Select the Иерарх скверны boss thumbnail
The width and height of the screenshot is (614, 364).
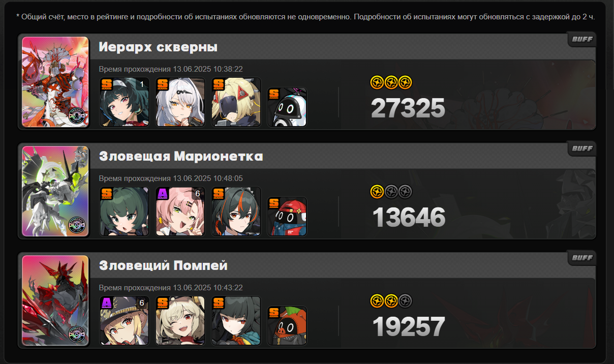point(55,82)
